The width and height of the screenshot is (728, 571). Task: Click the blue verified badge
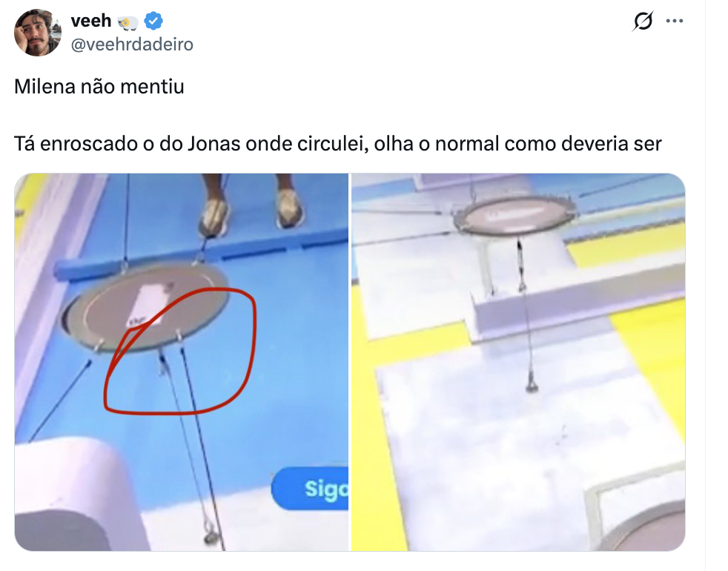coord(153,21)
